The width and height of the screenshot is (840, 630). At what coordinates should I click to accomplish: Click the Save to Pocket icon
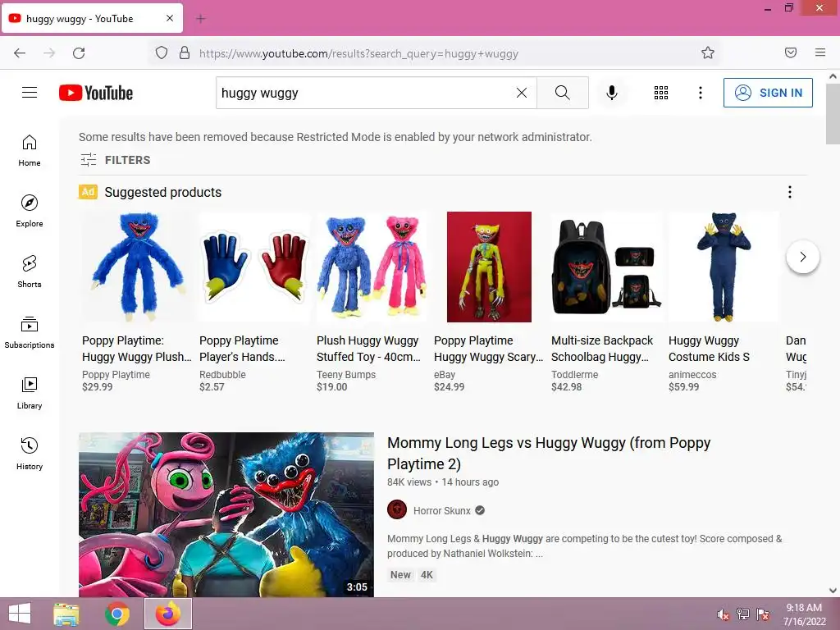(791, 52)
